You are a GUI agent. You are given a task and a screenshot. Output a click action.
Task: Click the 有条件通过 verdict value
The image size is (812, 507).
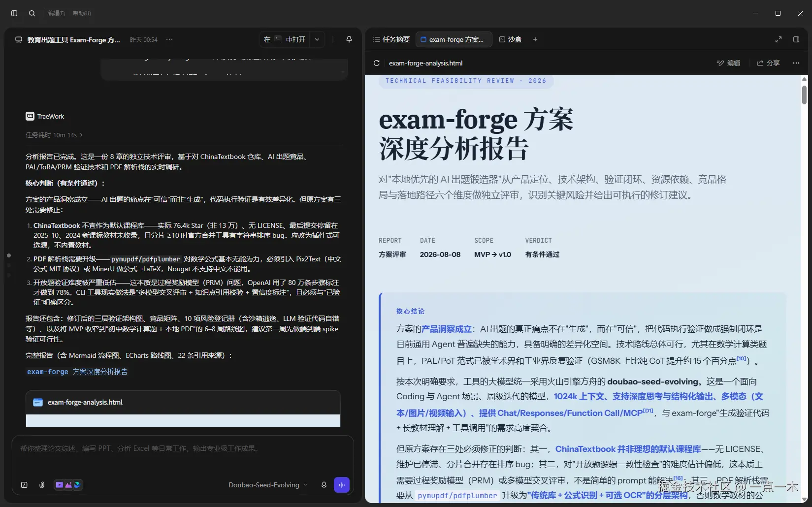(542, 254)
